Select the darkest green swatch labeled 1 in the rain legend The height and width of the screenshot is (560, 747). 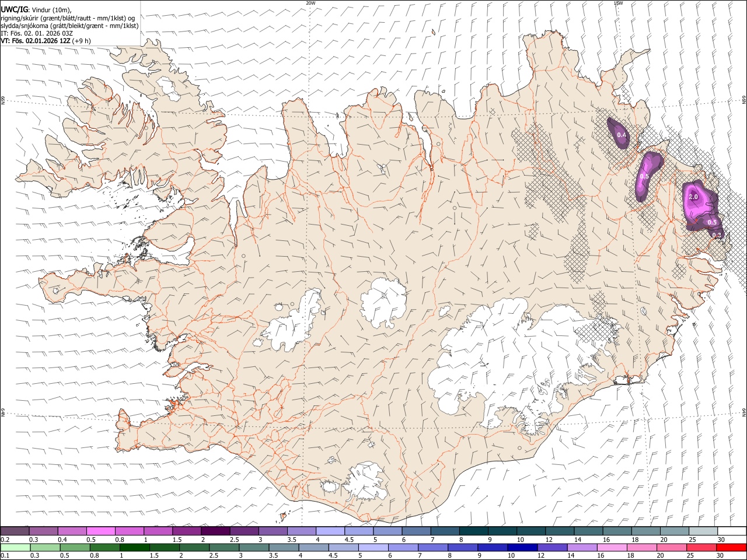134,547
